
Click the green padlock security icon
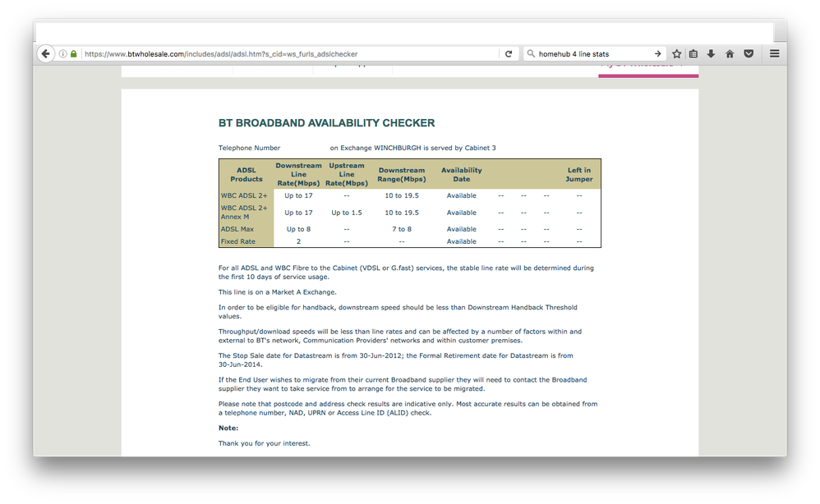click(74, 54)
